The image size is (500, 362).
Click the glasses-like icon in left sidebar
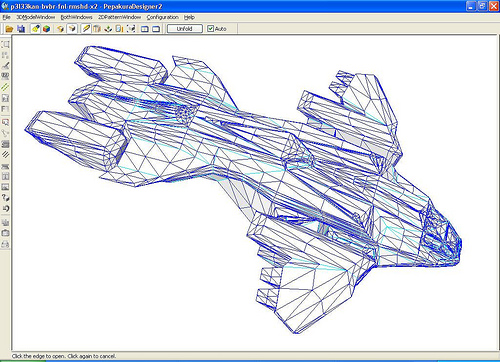tap(5, 76)
